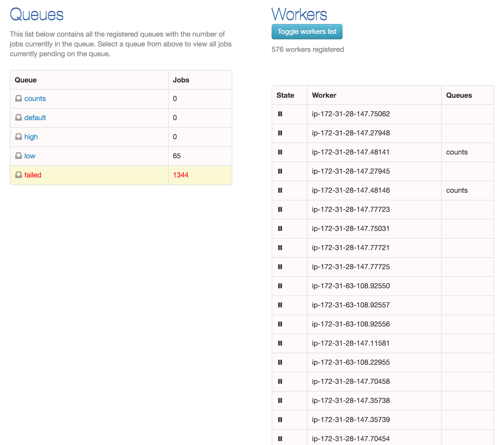The width and height of the screenshot is (504, 445).
Task: Click the State column header
Action: click(285, 95)
